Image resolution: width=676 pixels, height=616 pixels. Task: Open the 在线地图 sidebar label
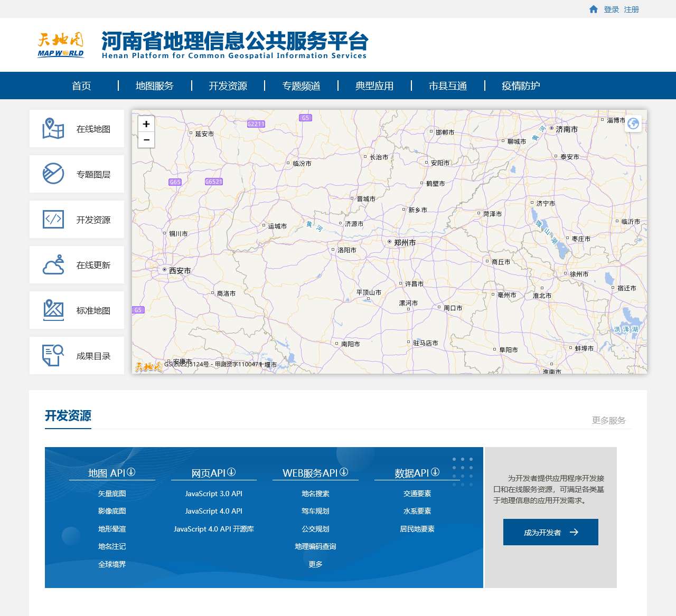pos(93,129)
